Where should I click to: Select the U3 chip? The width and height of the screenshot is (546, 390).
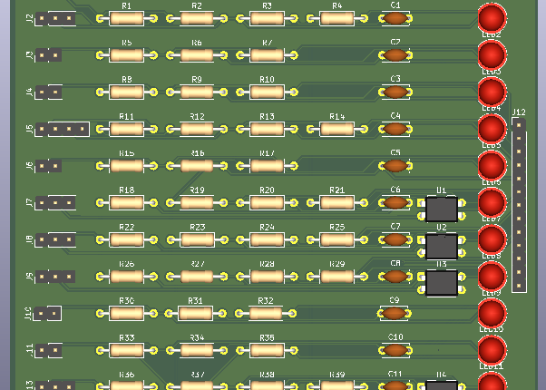tap(442, 283)
